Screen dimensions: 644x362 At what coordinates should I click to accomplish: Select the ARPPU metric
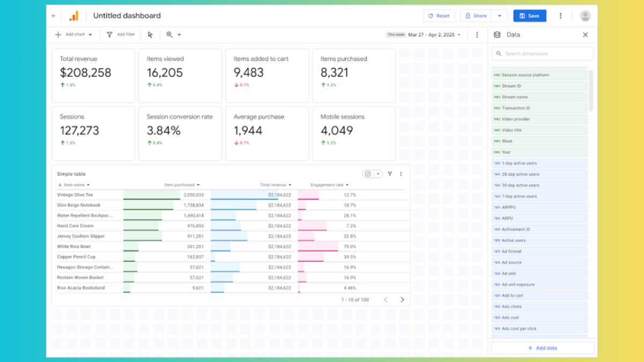pyautogui.click(x=539, y=207)
